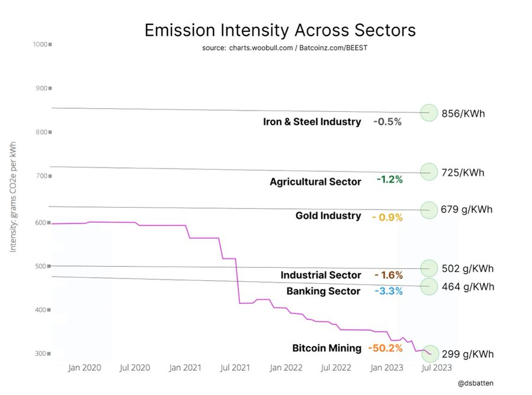This screenshot has width=532, height=395.
Task: Select the Industrial Sector label
Action: click(320, 275)
